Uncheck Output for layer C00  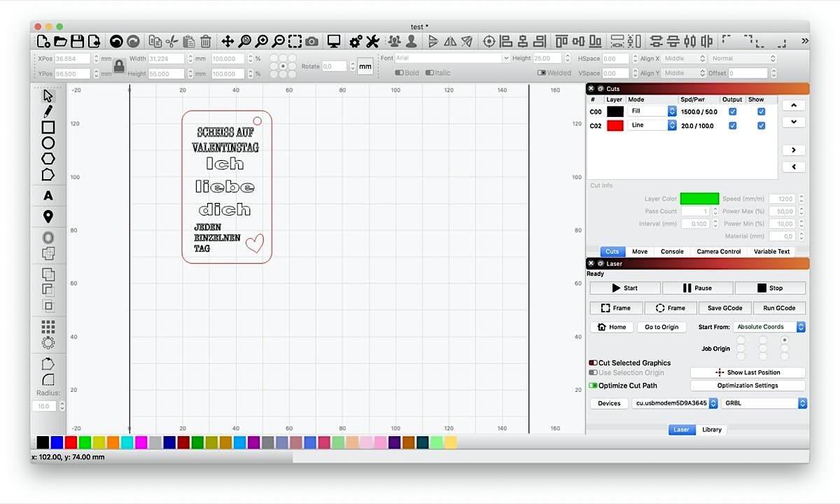(x=732, y=111)
